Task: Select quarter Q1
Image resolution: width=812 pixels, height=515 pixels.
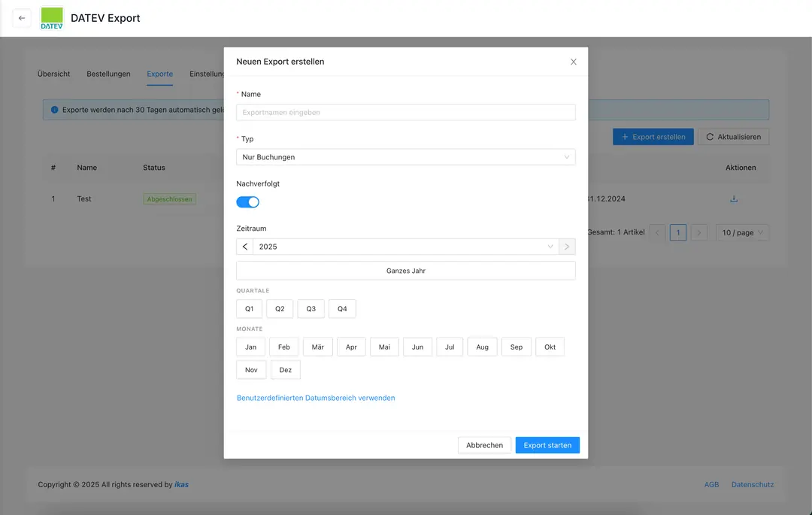Action: pos(250,309)
